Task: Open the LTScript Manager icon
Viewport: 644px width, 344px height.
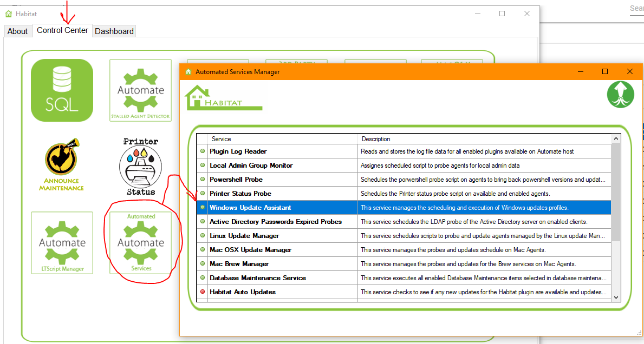Action: click(62, 242)
